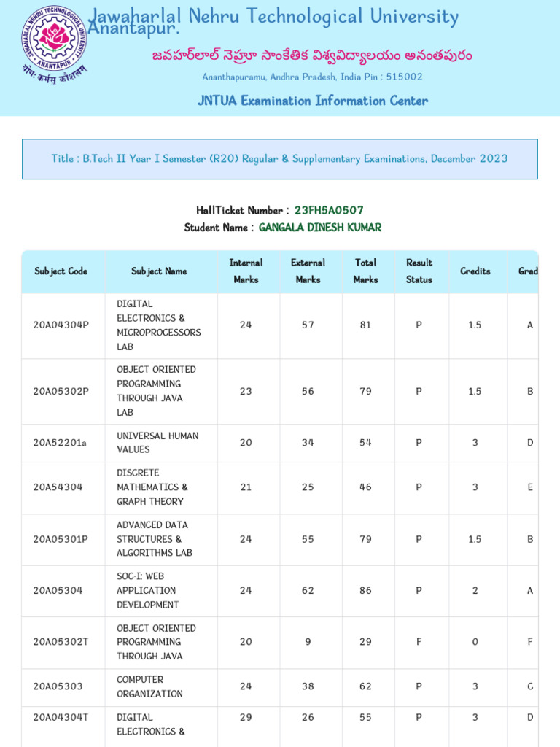
Task: Click Discrete Mathematics & Graph Theory subject name
Action: [152, 487]
